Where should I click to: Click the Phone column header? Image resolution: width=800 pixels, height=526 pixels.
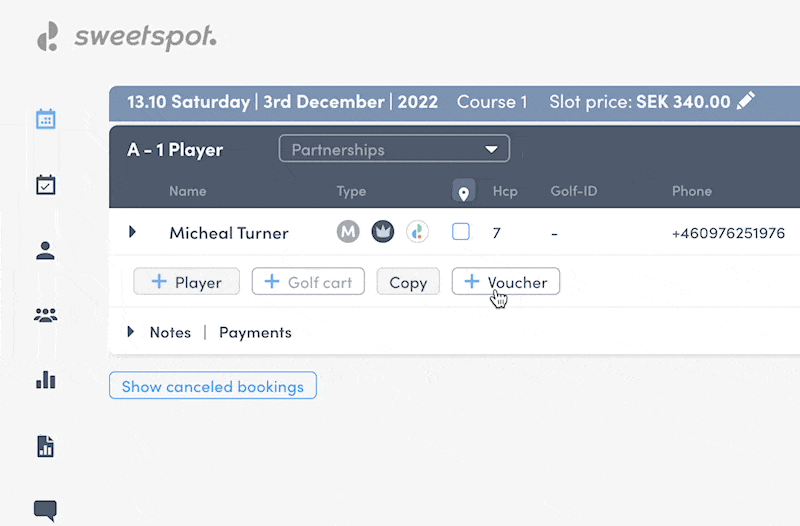(692, 191)
